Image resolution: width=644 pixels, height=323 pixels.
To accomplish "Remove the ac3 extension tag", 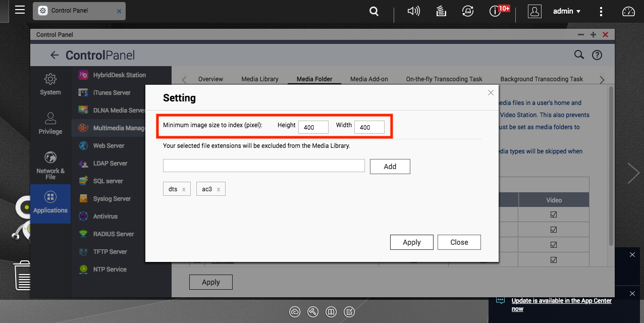I will 219,190.
